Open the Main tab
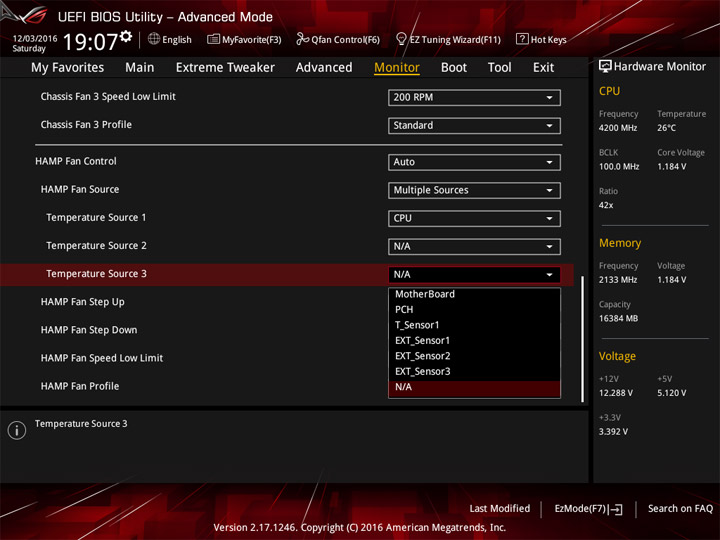 coord(140,68)
